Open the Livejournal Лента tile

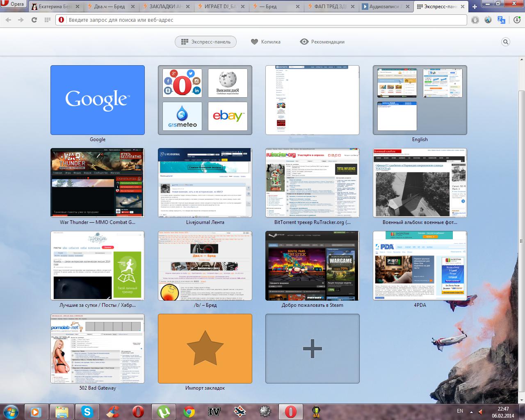pyautogui.click(x=205, y=183)
